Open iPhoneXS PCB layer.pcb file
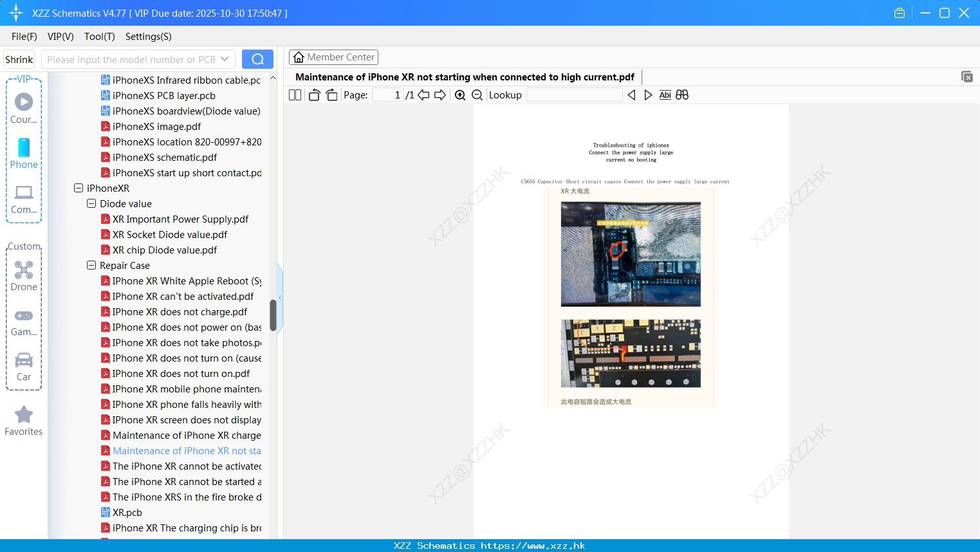The image size is (980, 552). [x=158, y=96]
